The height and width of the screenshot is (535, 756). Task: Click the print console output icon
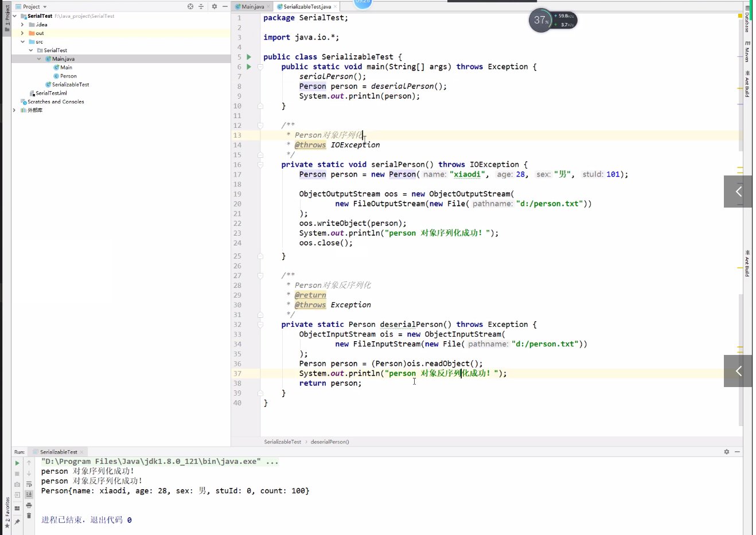coord(29,505)
